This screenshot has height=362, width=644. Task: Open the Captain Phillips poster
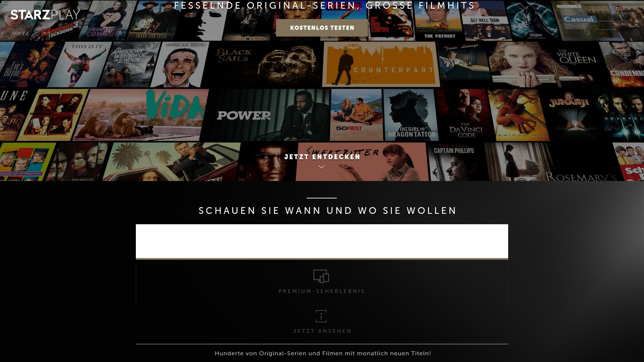[x=459, y=162]
